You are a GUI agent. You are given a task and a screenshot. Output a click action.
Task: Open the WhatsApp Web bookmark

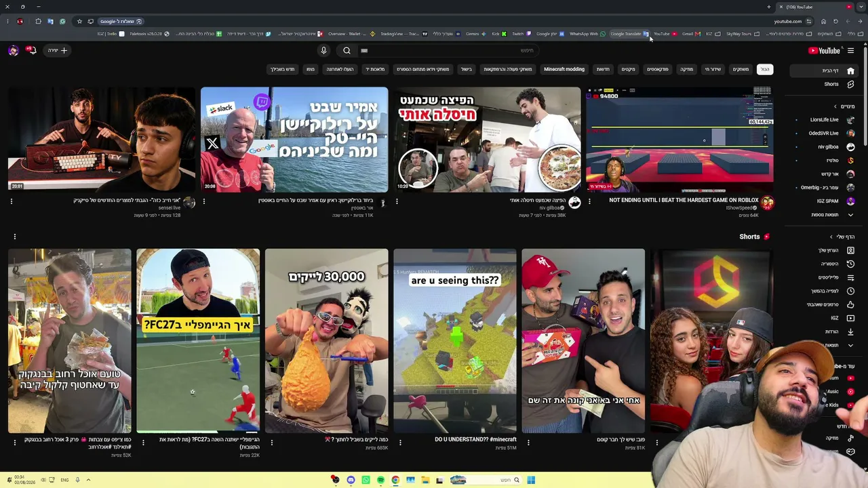tap(587, 34)
